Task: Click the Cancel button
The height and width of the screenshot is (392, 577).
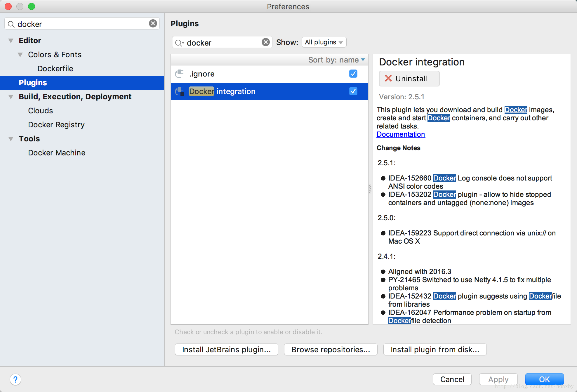Action: 452,379
